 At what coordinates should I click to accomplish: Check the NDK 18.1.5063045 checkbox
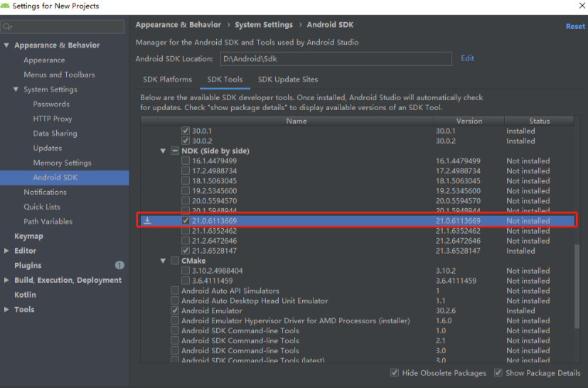pyautogui.click(x=186, y=180)
